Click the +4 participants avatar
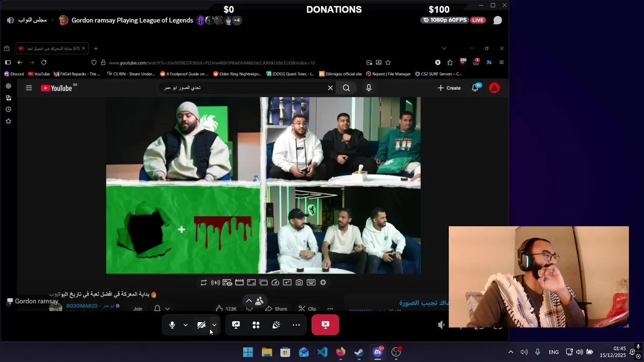This screenshot has height=362, width=644. click(x=237, y=20)
